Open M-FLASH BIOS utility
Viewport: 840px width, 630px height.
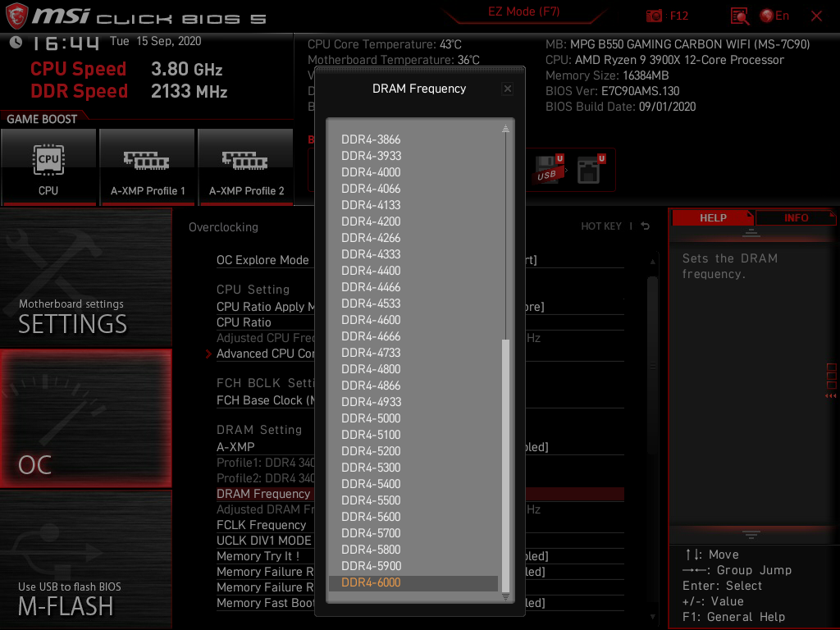pyautogui.click(x=85, y=559)
